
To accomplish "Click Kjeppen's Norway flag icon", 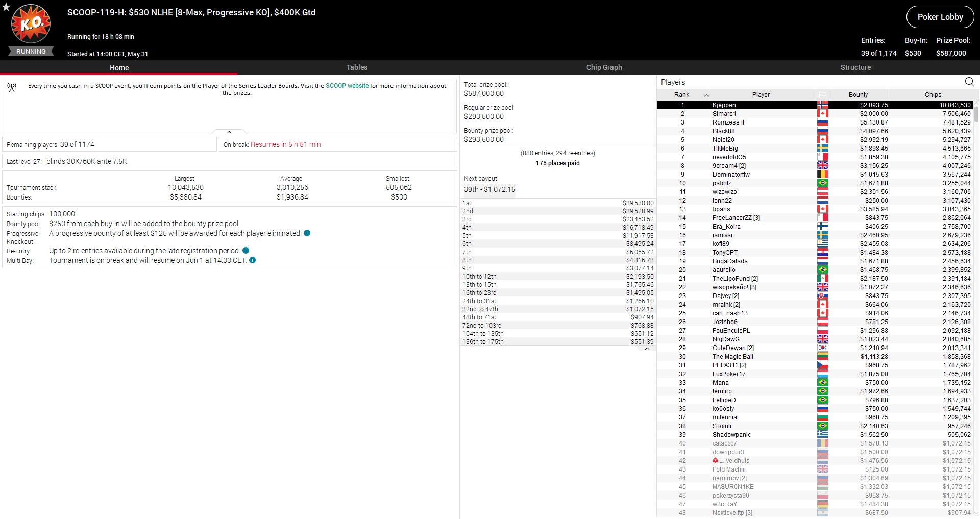I will pyautogui.click(x=822, y=105).
